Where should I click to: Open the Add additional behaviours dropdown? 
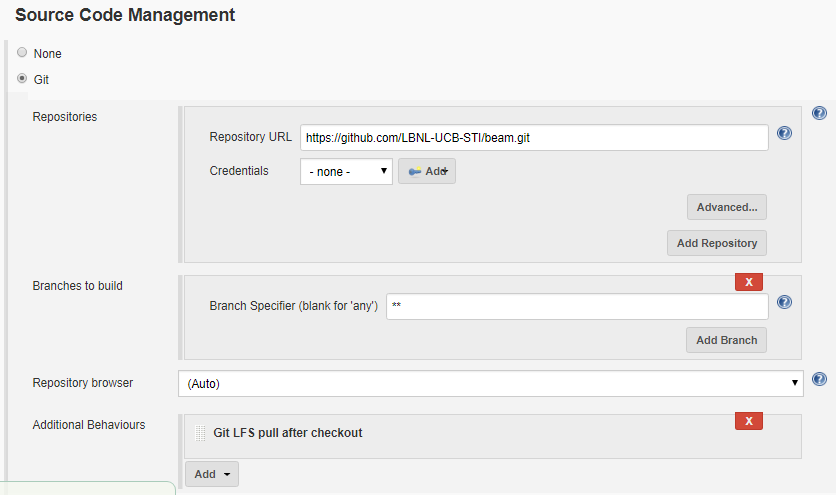click(x=212, y=474)
